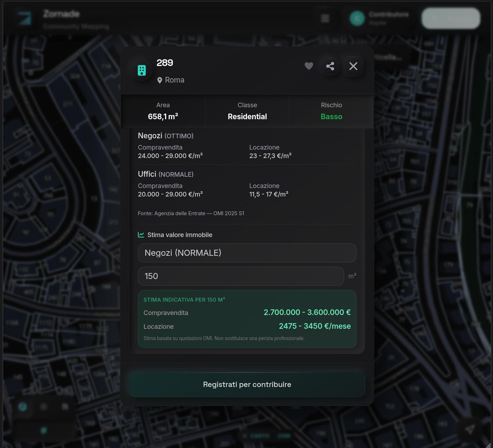Screen dimensions: 493x448
Task: Click the green user avatar in header
Action: coord(357,18)
